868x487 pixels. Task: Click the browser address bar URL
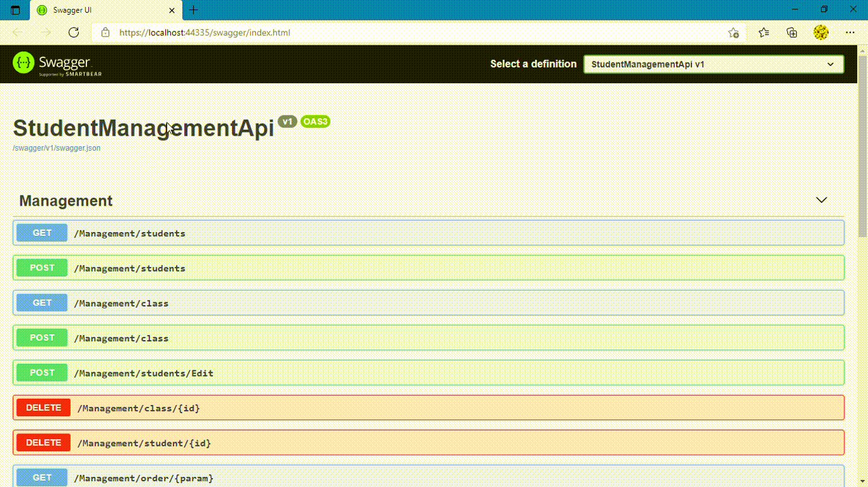pyautogui.click(x=204, y=32)
